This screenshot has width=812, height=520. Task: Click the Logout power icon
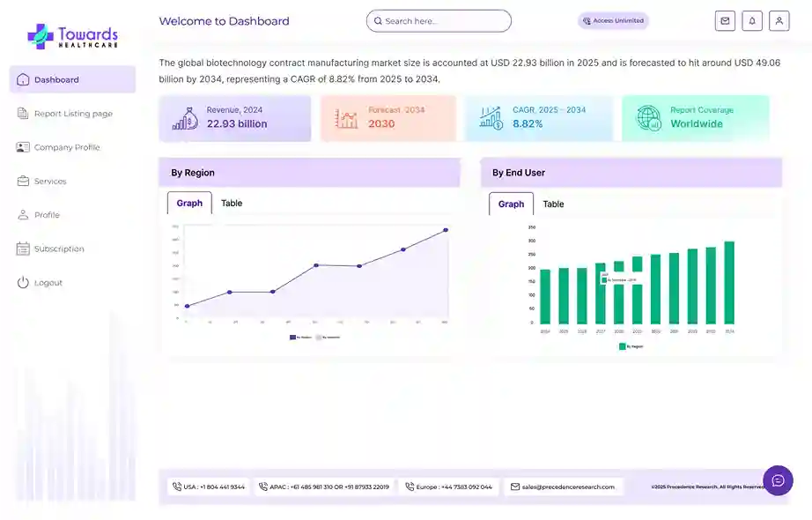tap(23, 283)
